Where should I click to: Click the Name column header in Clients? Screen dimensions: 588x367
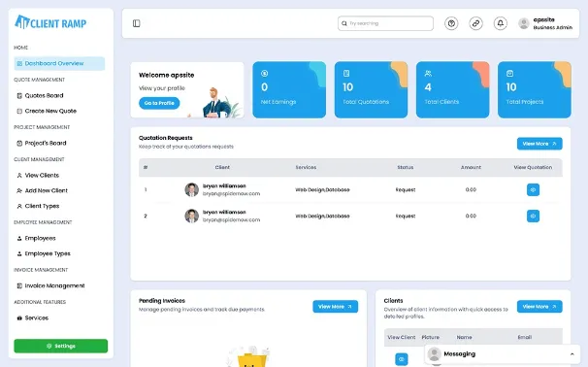pos(464,337)
